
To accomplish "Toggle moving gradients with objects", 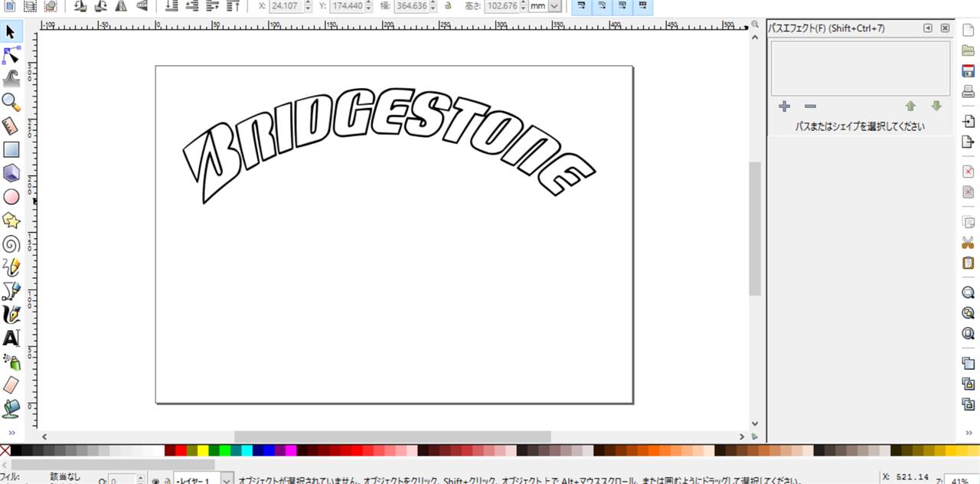I will (x=623, y=7).
